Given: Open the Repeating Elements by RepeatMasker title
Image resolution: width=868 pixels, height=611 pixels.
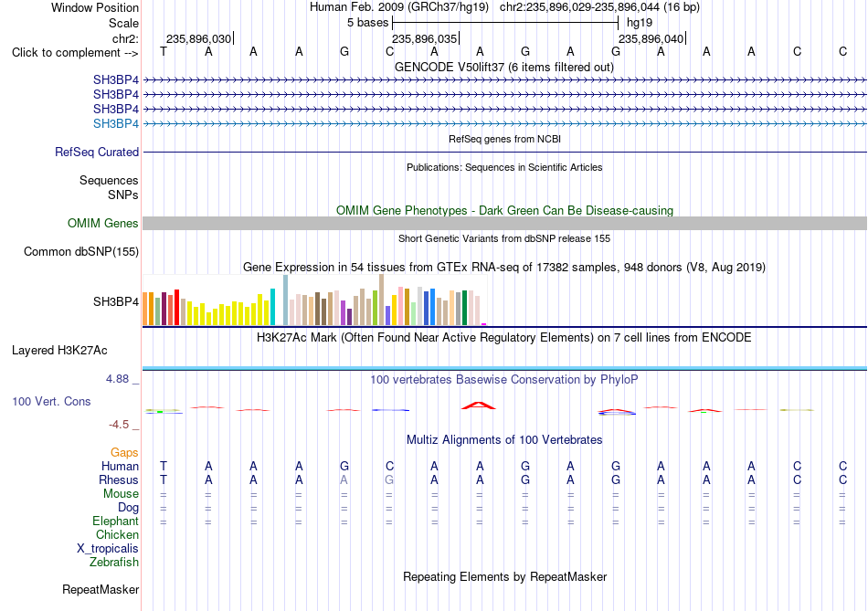Looking at the screenshot, I should [504, 576].
